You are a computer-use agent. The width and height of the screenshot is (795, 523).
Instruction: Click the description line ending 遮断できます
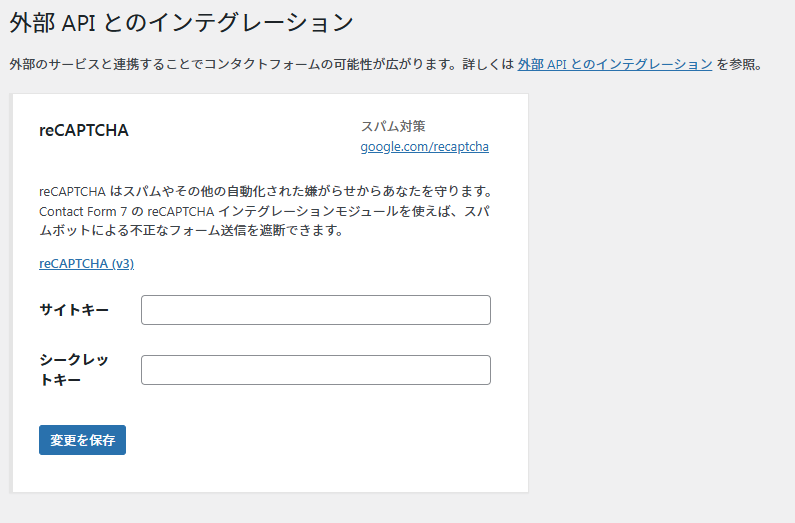[x=190, y=231]
